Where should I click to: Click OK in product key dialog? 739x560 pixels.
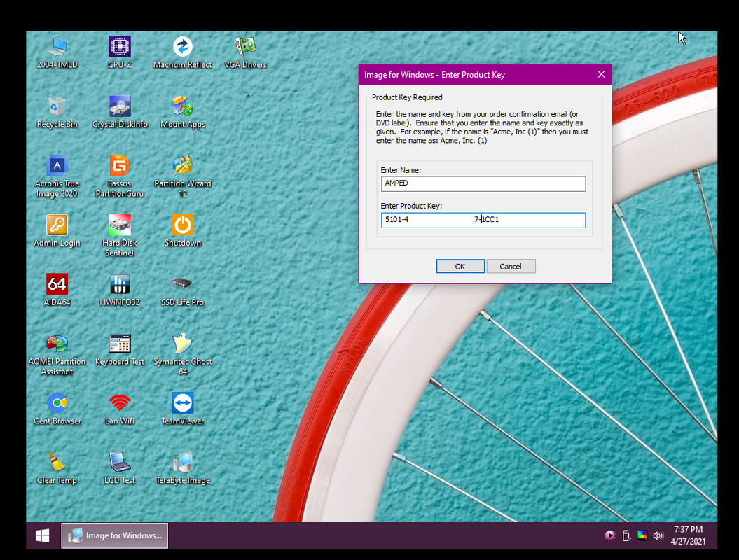(460, 266)
